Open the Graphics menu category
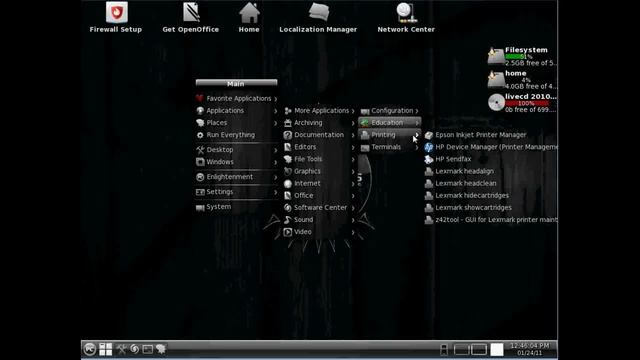 point(319,171)
